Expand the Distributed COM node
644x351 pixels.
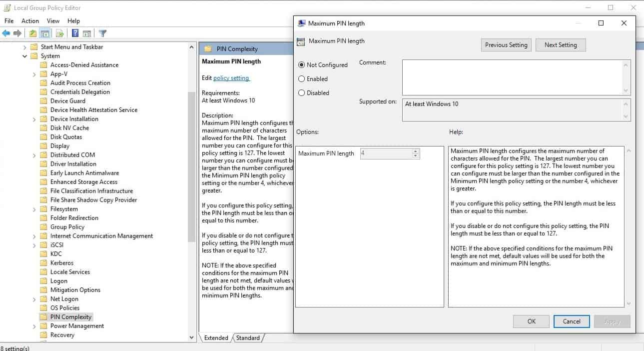point(34,155)
